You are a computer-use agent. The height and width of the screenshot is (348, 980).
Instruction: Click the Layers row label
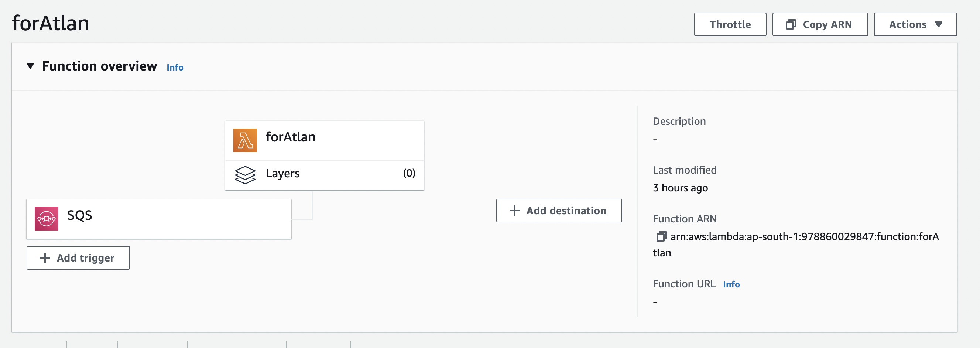(282, 174)
